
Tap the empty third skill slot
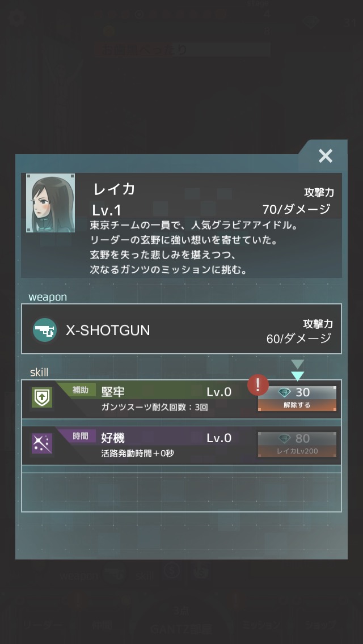coord(181,492)
